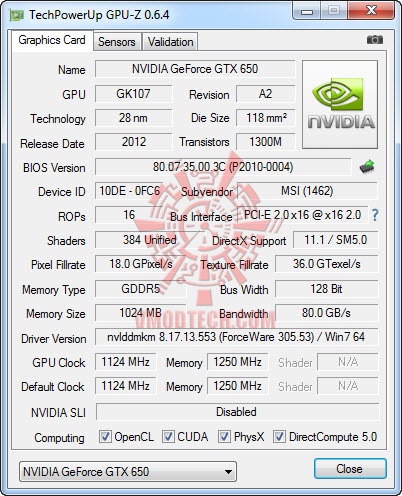This screenshot has height=496, width=402.
Task: Toggle the CUDA checkbox
Action: coord(168,437)
